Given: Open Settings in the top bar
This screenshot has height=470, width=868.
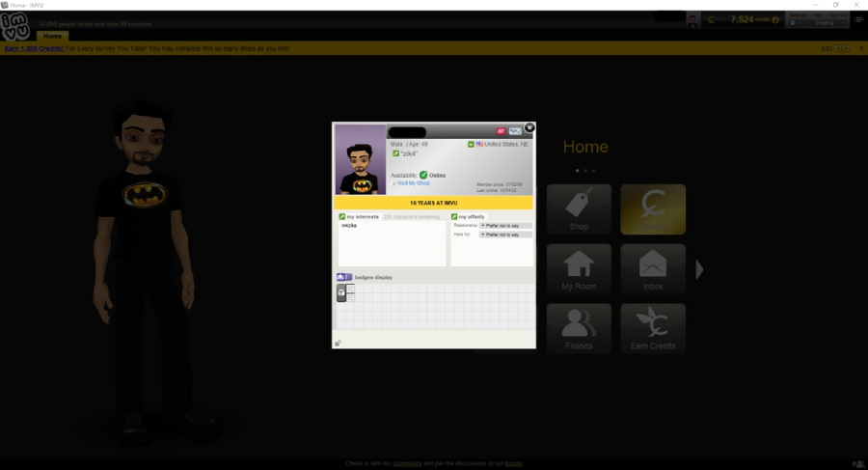Looking at the screenshot, I should [x=798, y=15].
